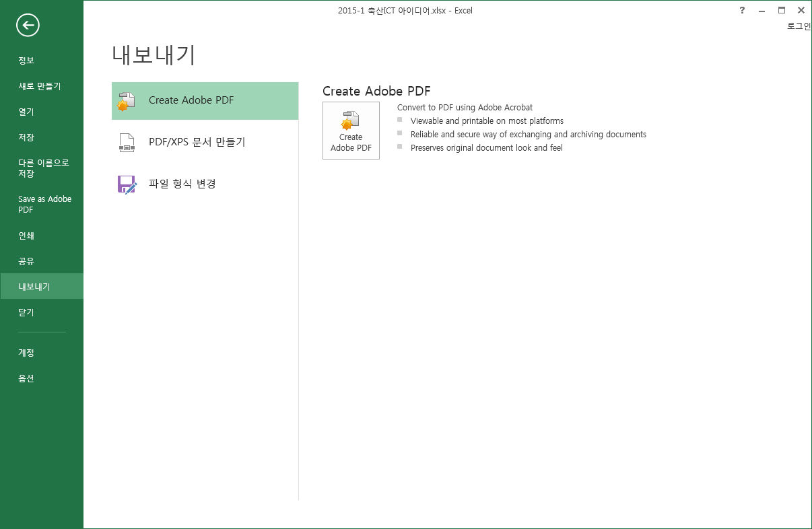The image size is (812, 529).
Task: Open 옵션 settings
Action: tap(42, 378)
